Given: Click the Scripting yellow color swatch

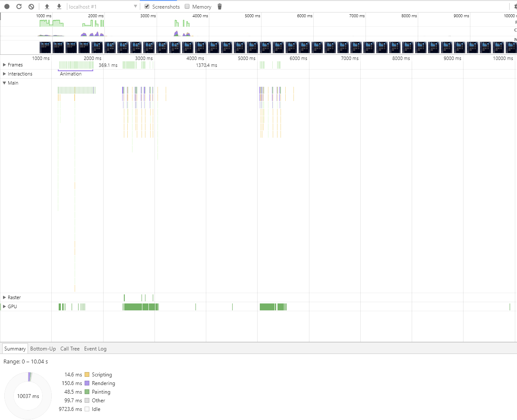Looking at the screenshot, I should coord(87,375).
